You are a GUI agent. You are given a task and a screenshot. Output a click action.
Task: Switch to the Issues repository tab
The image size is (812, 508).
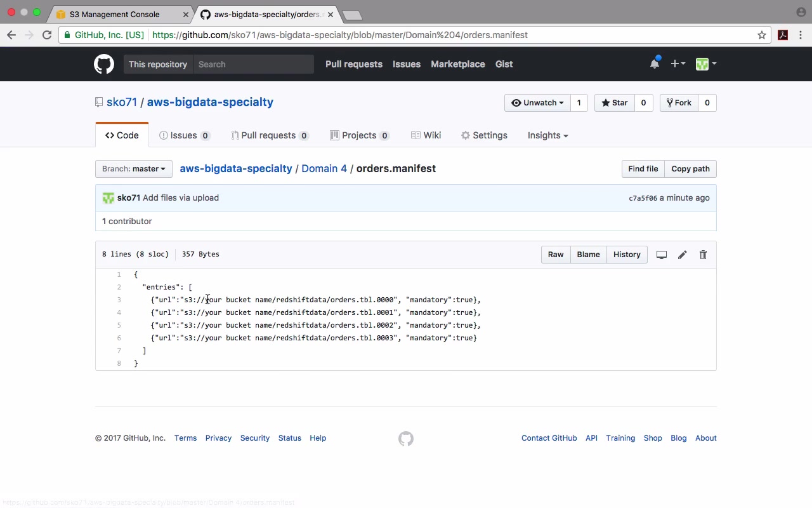pyautogui.click(x=185, y=135)
